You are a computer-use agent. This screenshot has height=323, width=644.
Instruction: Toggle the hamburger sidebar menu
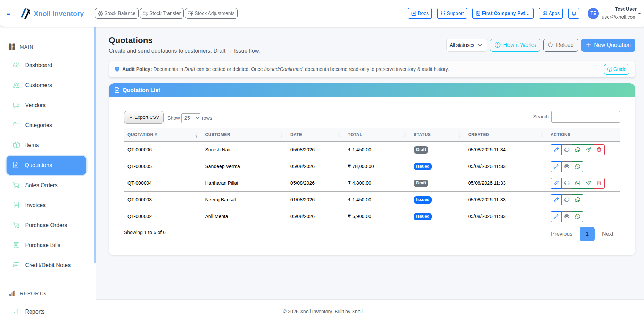coord(9,13)
